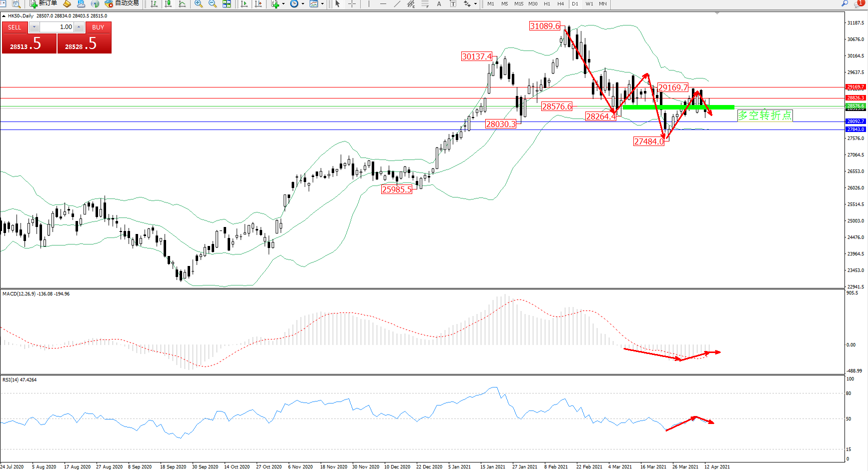
Task: Zoom out on the chart
Action: [213, 3]
